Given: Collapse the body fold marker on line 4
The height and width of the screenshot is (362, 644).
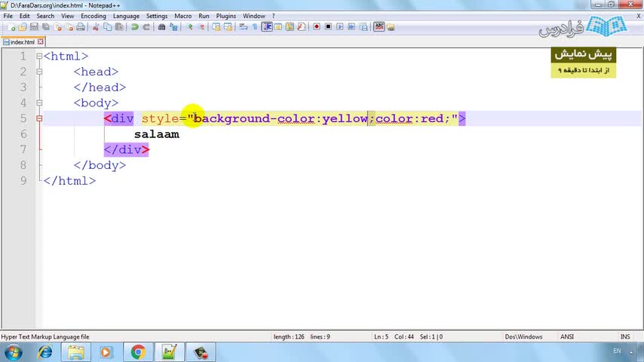Looking at the screenshot, I should point(39,103).
